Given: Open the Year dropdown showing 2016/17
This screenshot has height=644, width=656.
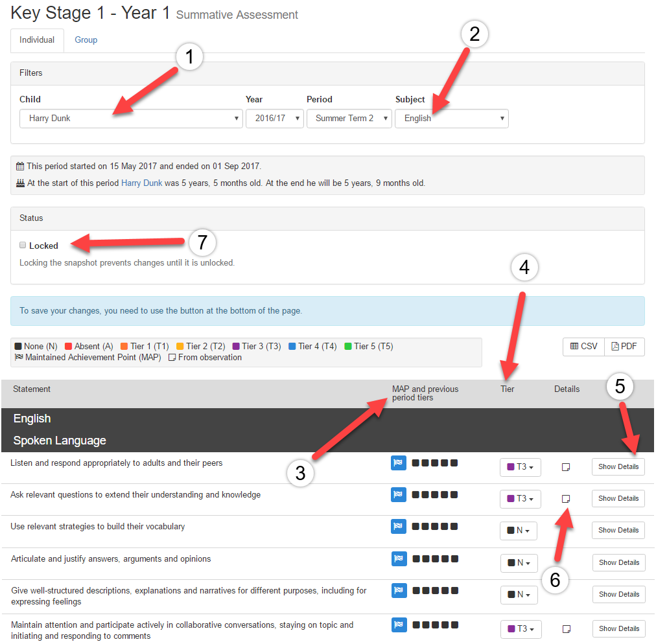Looking at the screenshot, I should (274, 119).
